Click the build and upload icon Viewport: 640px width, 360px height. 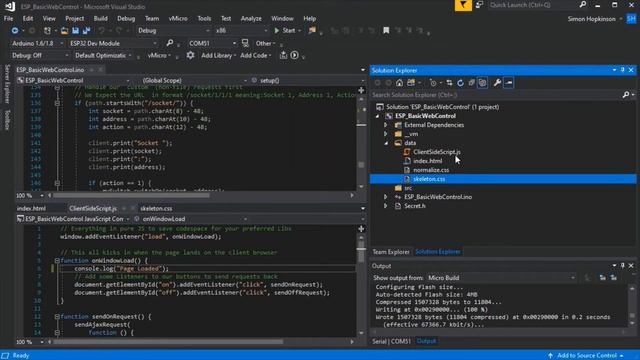[x=283, y=55]
